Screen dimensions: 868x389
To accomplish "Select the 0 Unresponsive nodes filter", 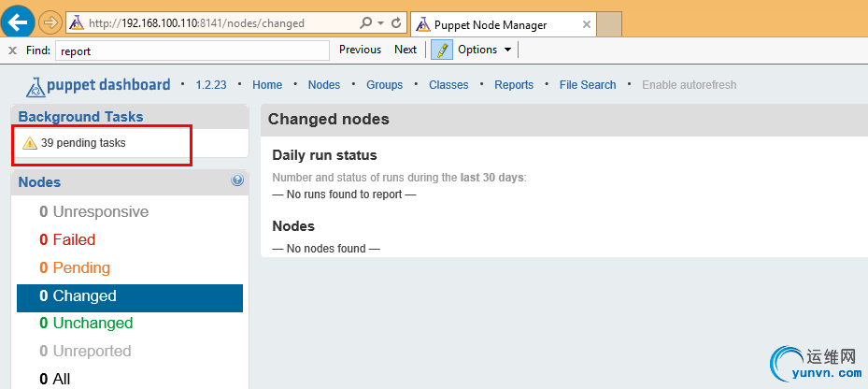I will click(94, 212).
